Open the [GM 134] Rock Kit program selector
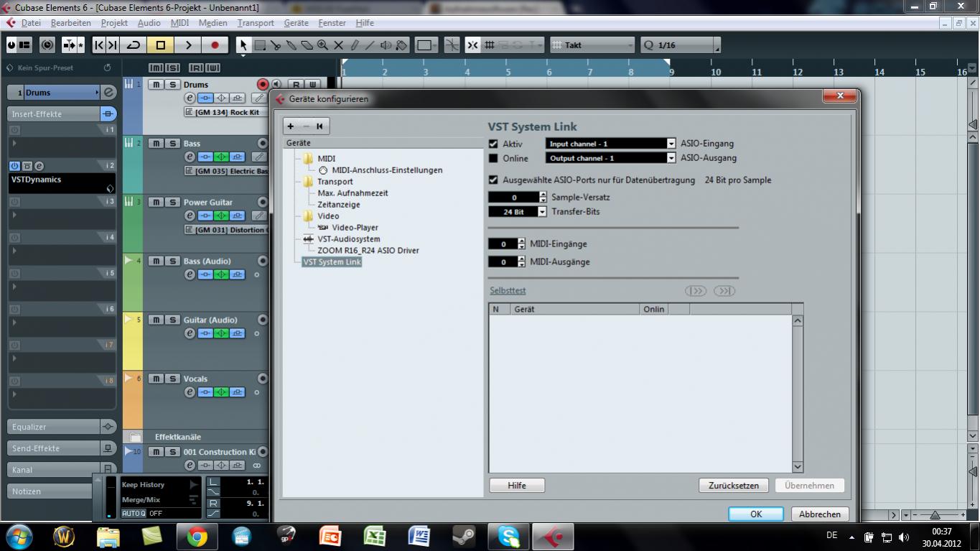The height and width of the screenshot is (551, 980). click(225, 113)
